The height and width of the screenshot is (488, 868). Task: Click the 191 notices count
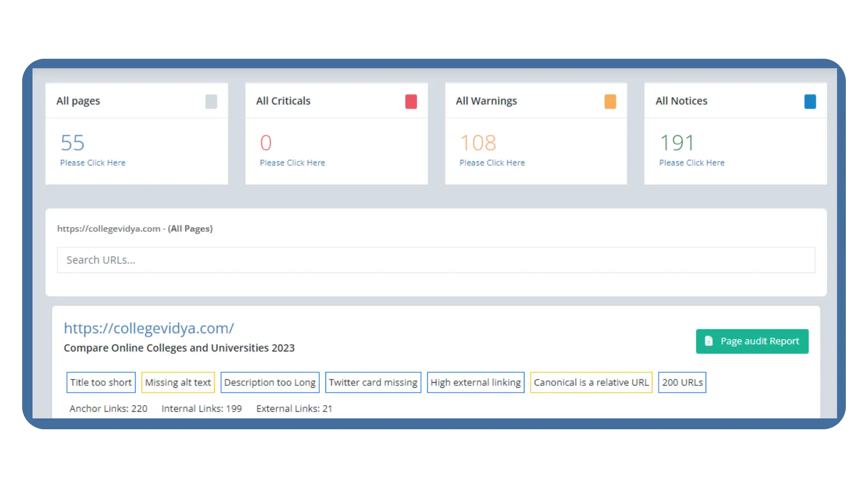click(x=677, y=143)
